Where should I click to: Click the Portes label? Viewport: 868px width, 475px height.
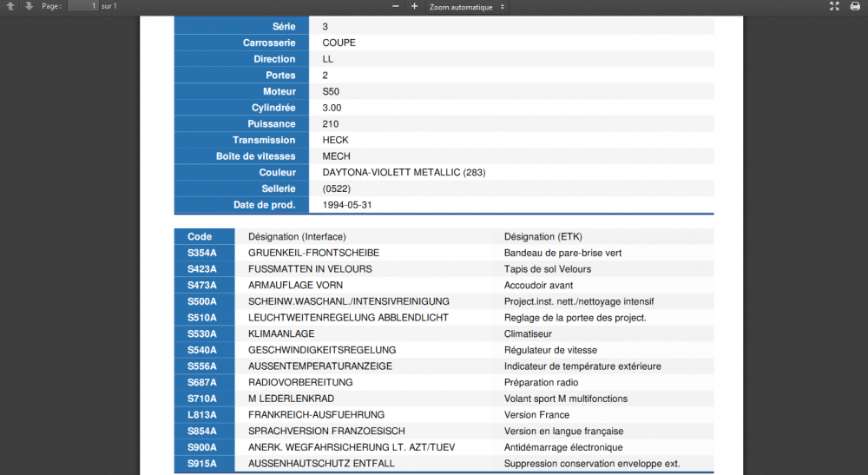click(280, 76)
